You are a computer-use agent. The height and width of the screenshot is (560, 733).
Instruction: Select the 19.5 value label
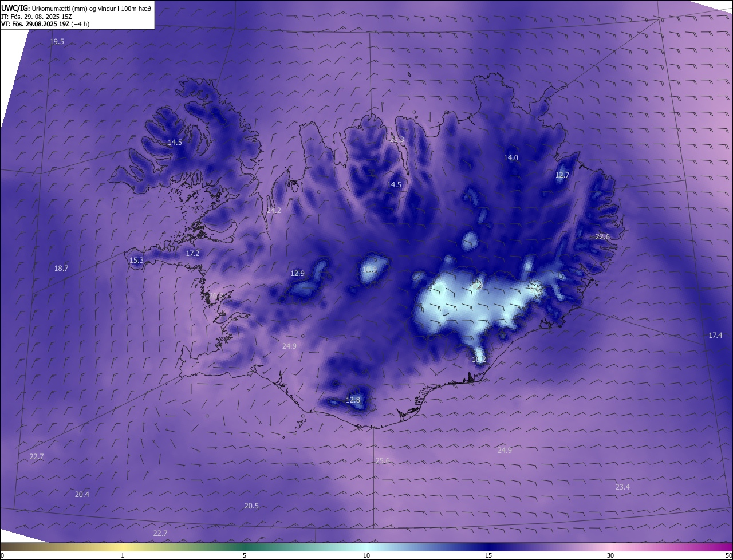click(57, 42)
